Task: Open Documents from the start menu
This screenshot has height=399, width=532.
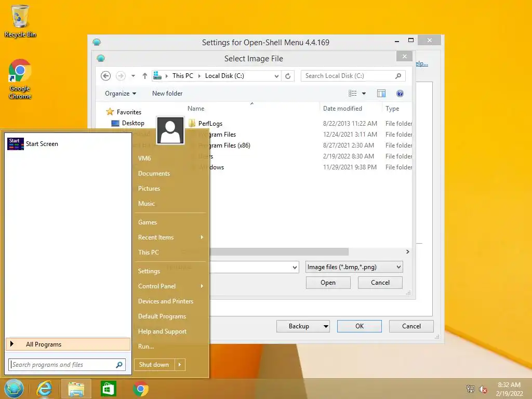Action: tap(154, 174)
